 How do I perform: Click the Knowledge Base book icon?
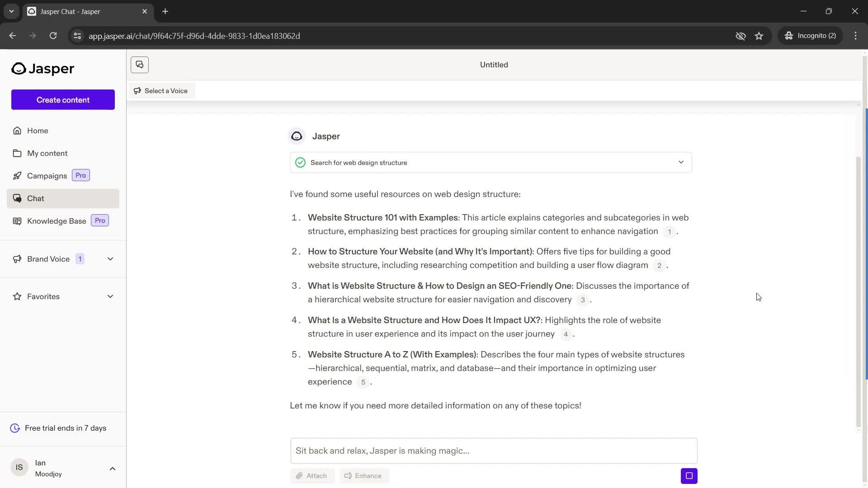[x=17, y=221]
